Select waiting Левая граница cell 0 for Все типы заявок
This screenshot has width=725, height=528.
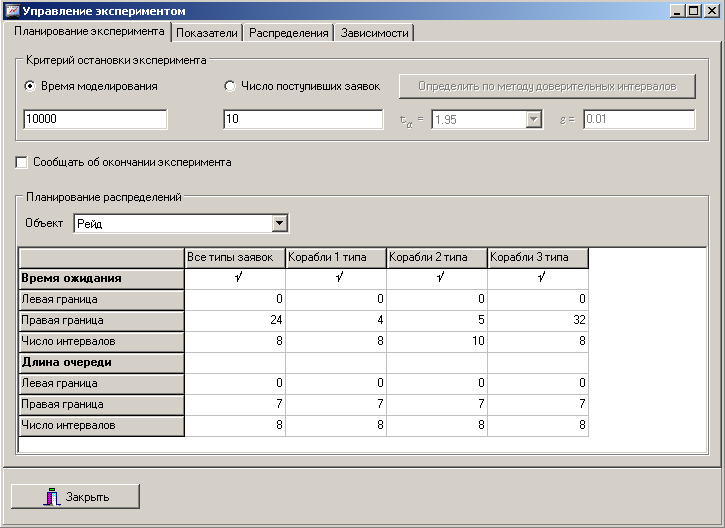point(235,300)
